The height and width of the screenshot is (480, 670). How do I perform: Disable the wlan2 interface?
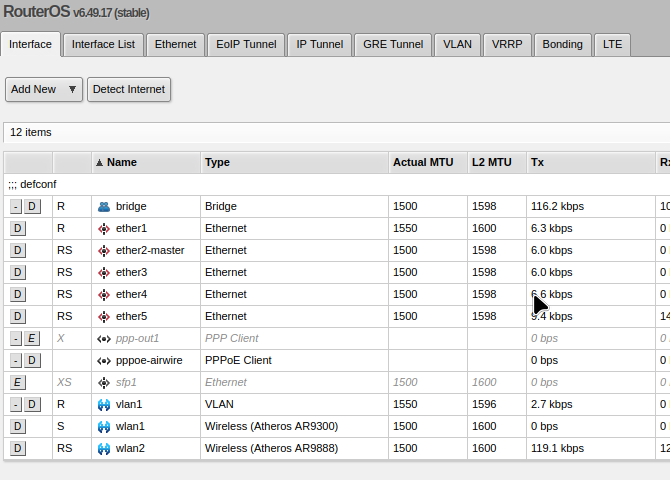click(x=18, y=448)
